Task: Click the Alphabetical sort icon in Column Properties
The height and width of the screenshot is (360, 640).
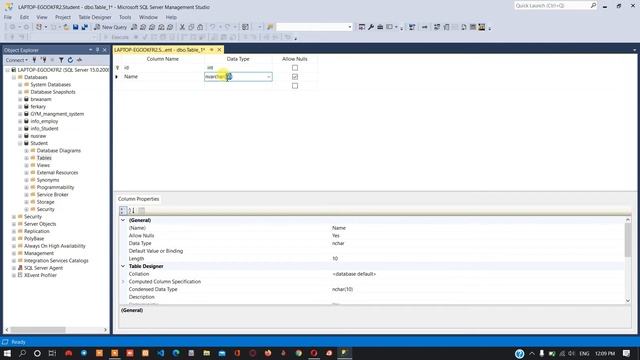Action: (131, 211)
